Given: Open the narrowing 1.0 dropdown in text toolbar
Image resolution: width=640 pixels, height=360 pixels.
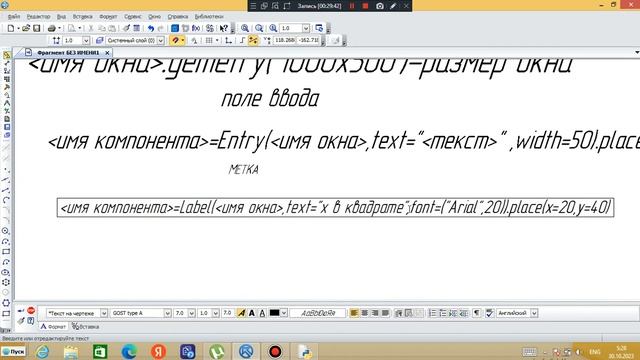Looking at the screenshot, I should (x=216, y=313).
